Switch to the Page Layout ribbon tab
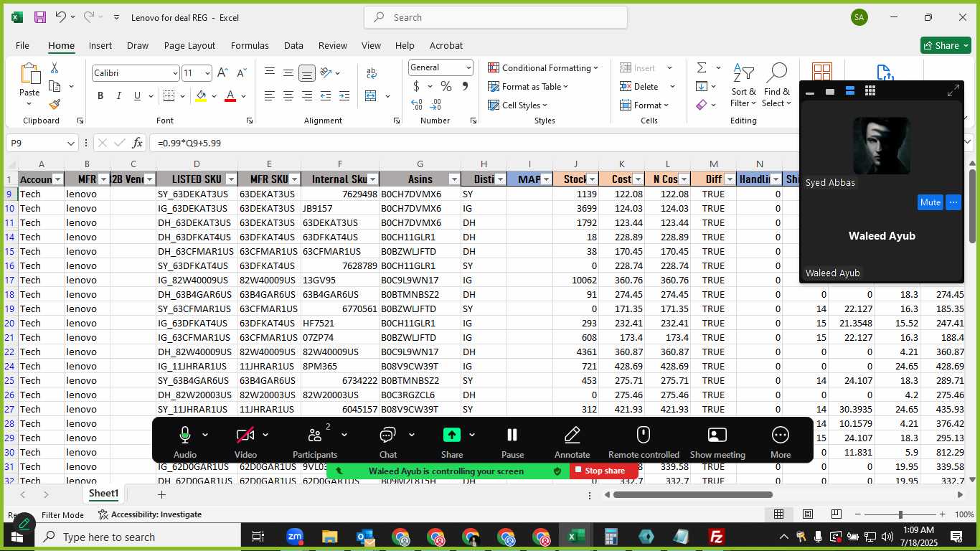Viewport: 980px width, 551px height. pos(189,45)
